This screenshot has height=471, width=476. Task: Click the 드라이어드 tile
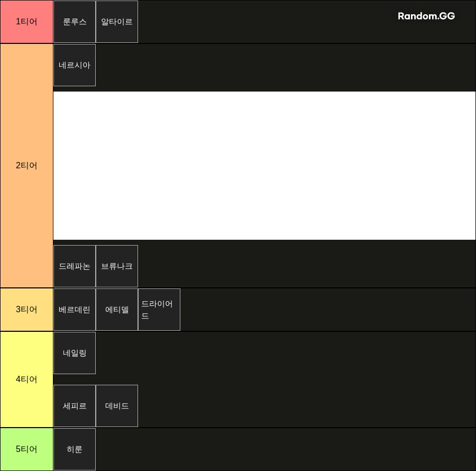click(159, 310)
